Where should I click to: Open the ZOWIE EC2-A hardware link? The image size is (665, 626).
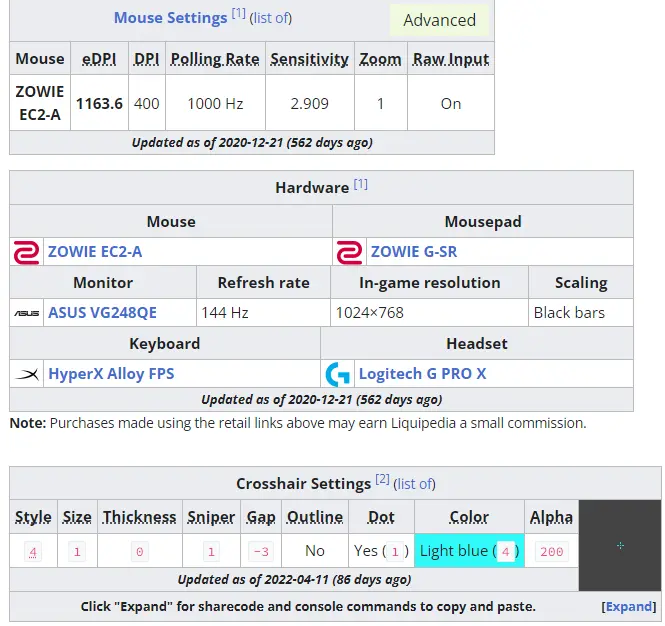[95, 252]
